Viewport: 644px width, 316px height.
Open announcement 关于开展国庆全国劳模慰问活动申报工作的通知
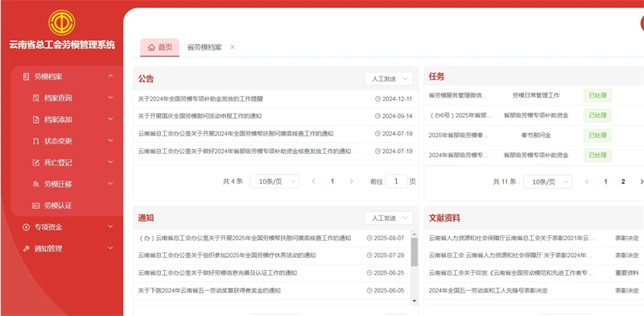click(200, 116)
